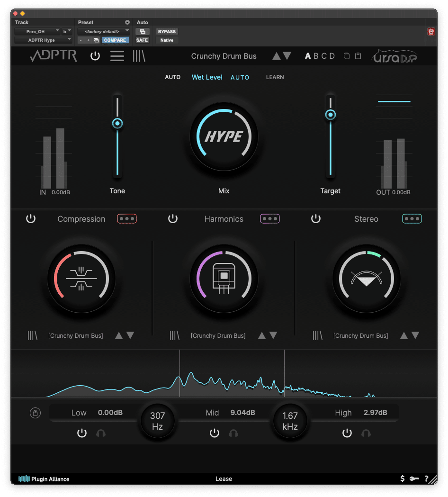This screenshot has height=497, width=448.
Task: Click the Harmonics tube knob
Action: click(x=224, y=279)
